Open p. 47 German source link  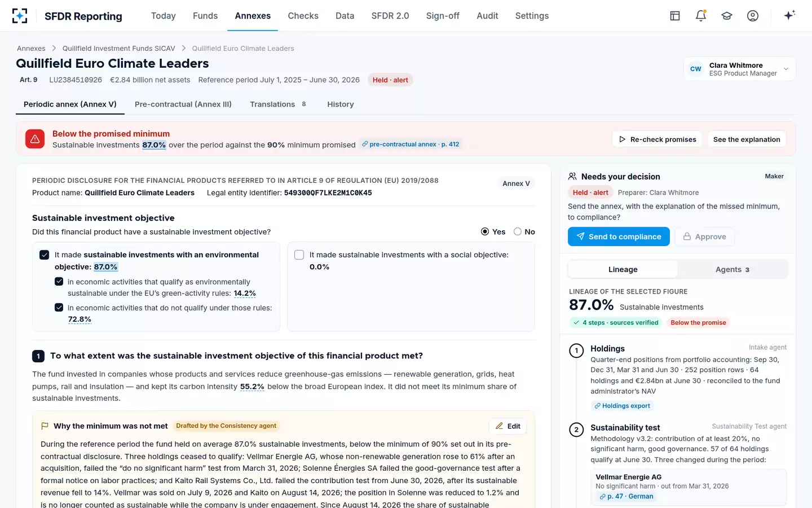click(626, 497)
